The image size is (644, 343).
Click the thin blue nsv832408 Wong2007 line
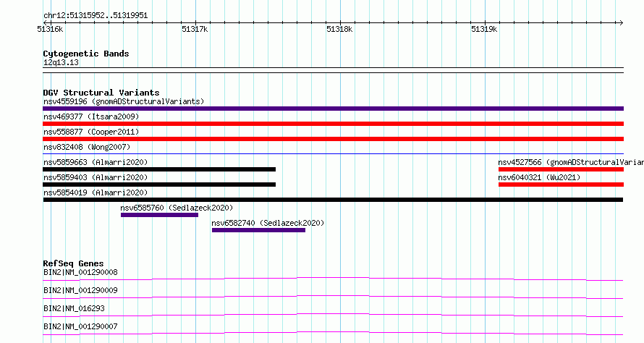point(333,154)
